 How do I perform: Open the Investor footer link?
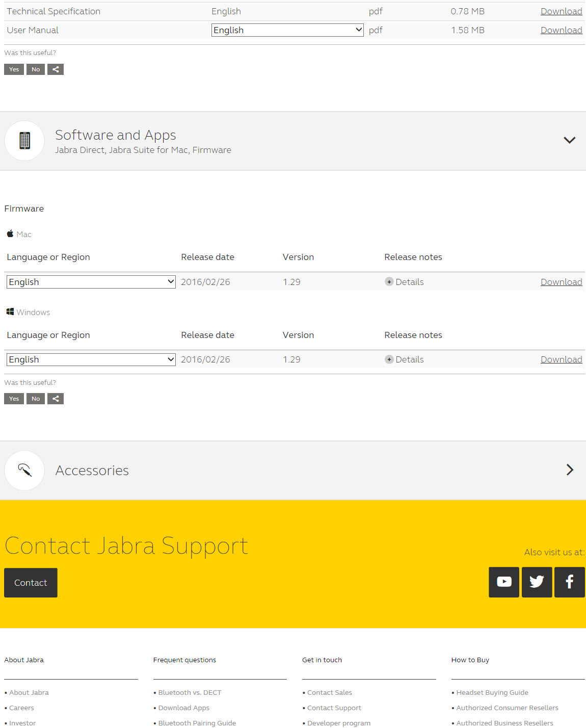(22, 723)
